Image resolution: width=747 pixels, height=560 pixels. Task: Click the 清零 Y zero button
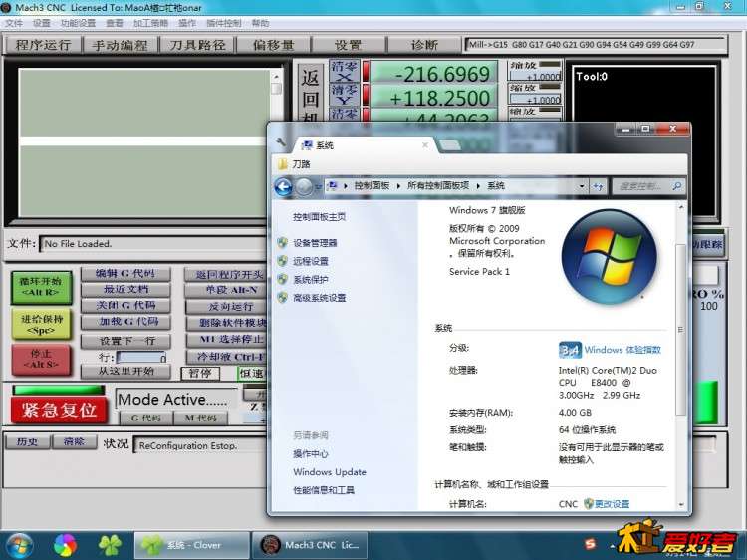click(x=344, y=95)
